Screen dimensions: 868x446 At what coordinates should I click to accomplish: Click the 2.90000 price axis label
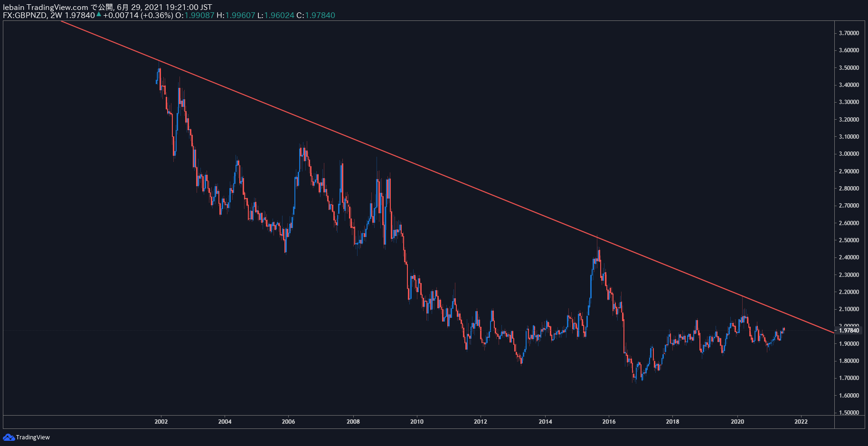tap(849, 171)
